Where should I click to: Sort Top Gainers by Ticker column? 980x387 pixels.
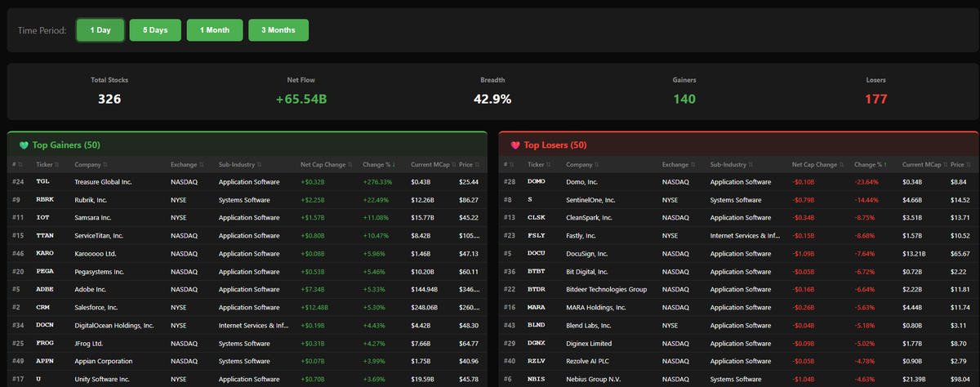pyautogui.click(x=48, y=164)
